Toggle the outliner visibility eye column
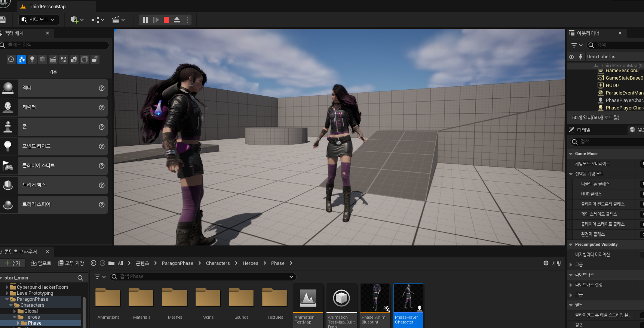644x328 pixels. coord(571,57)
